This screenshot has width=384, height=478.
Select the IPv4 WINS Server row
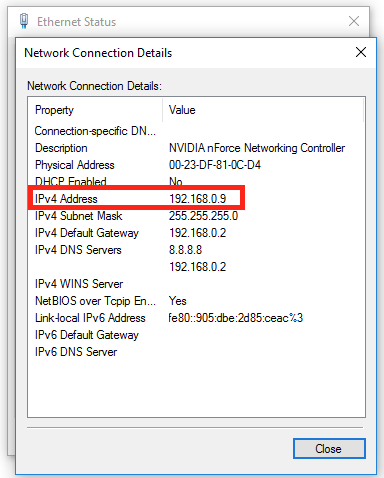pyautogui.click(x=197, y=284)
